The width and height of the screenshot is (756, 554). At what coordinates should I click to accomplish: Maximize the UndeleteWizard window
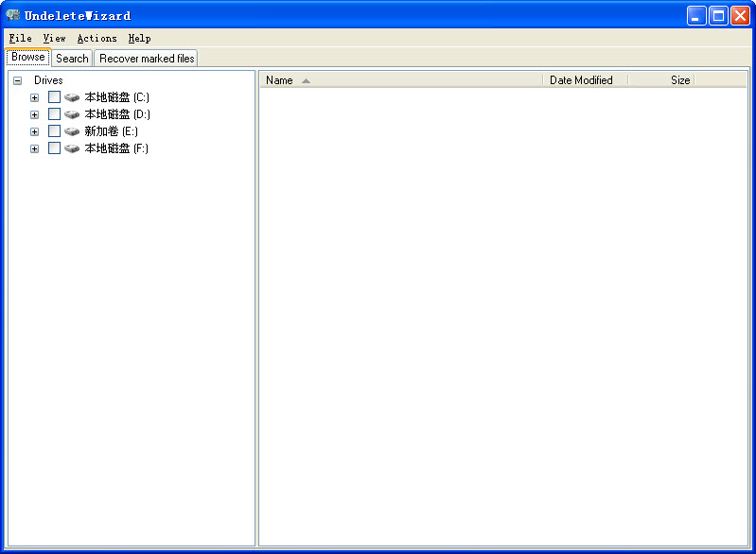[x=718, y=15]
